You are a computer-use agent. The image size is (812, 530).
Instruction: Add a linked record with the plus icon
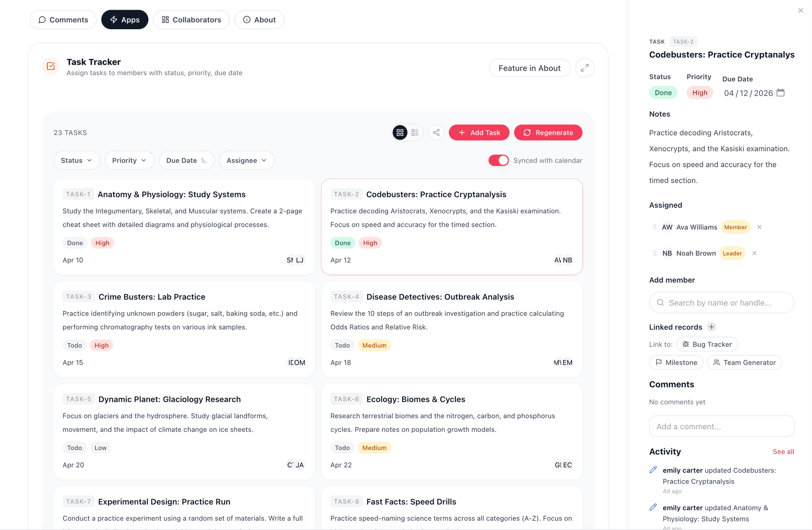[711, 327]
